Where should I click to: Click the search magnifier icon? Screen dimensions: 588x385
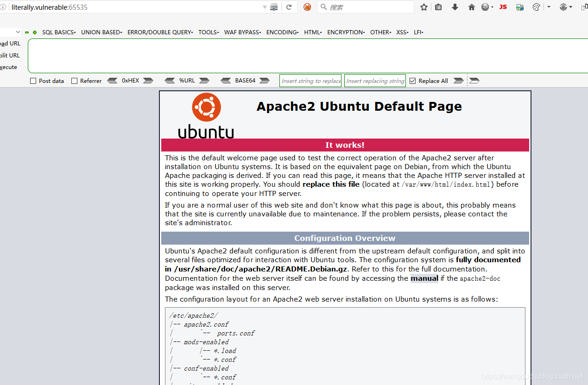pyautogui.click(x=323, y=7)
